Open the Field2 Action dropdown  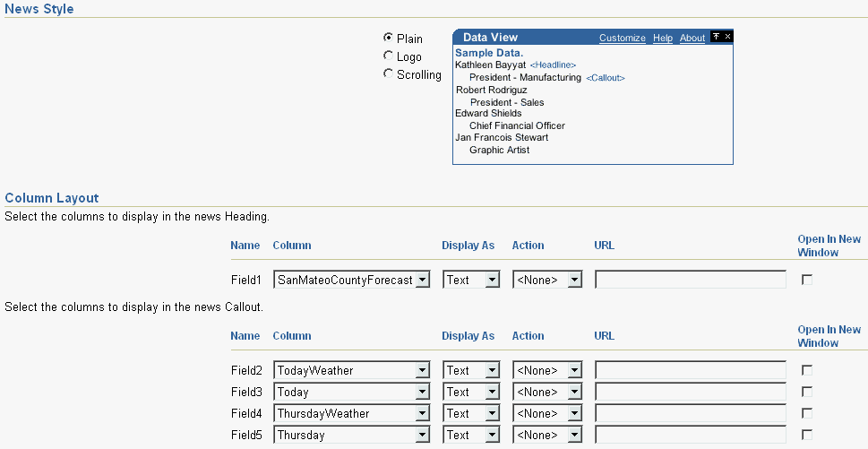pyautogui.click(x=547, y=370)
